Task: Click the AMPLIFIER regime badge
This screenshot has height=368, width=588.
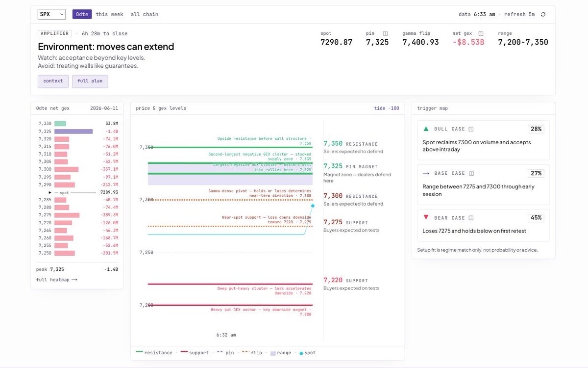Action: point(54,33)
